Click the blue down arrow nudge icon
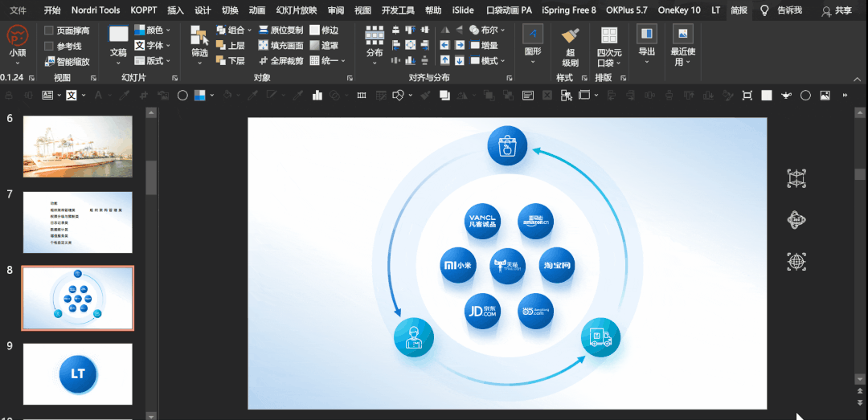This screenshot has height=420, width=868. click(460, 60)
